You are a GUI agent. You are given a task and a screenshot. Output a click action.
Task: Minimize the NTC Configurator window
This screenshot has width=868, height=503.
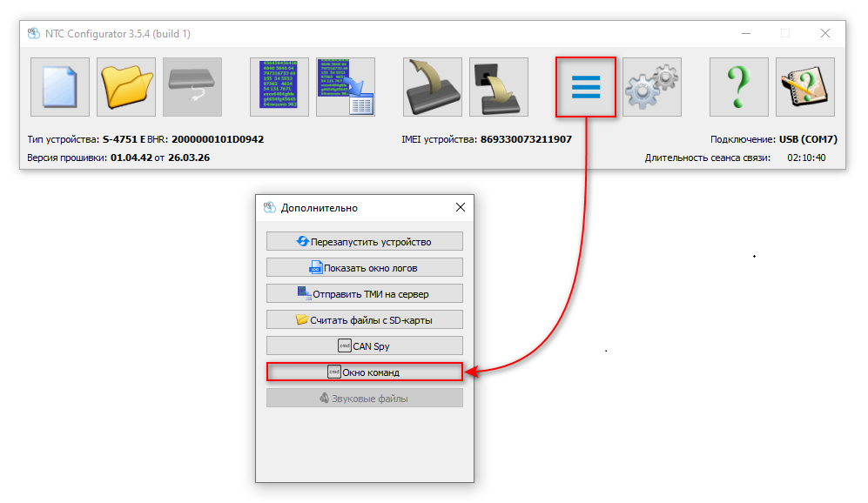click(x=745, y=33)
